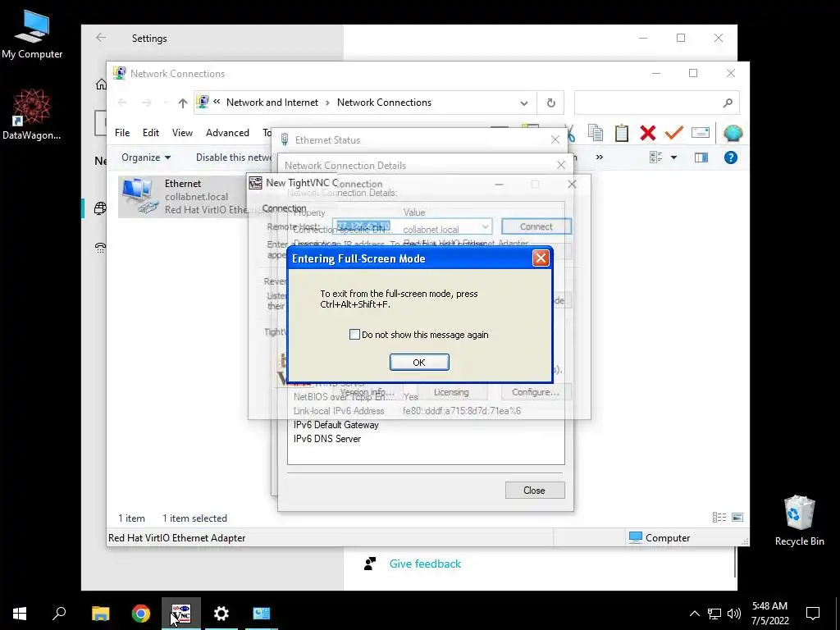Click scissors cut icon in toolbar
The image size is (840, 630).
(x=570, y=133)
